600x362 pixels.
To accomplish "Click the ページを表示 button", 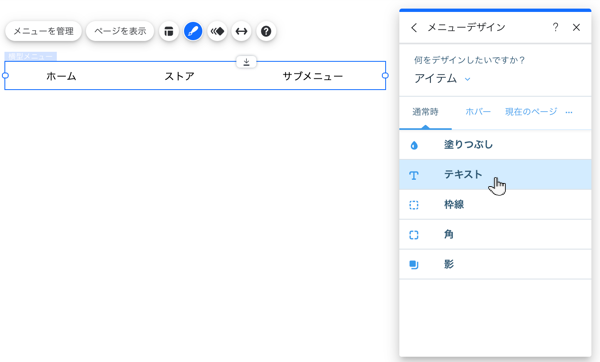I will [x=120, y=31].
